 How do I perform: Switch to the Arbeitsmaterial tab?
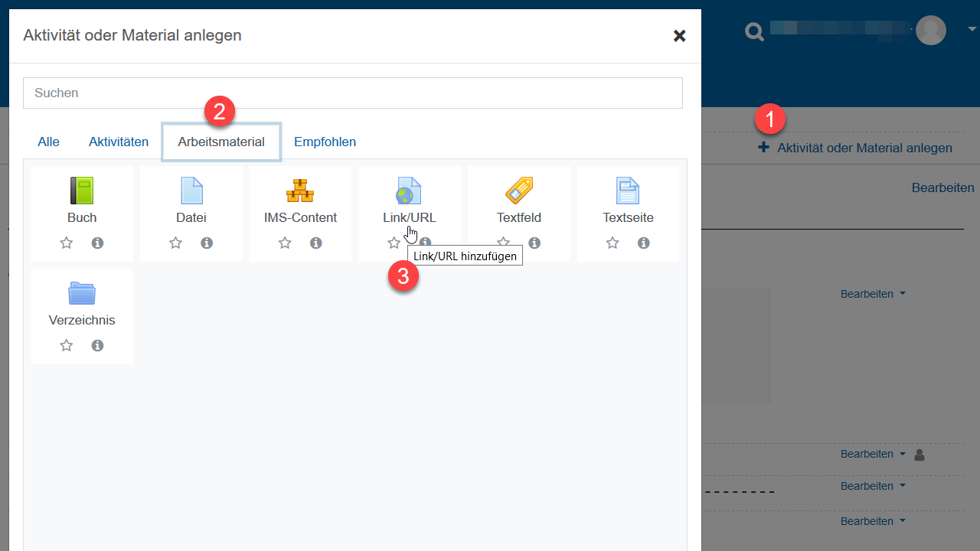coord(221,142)
